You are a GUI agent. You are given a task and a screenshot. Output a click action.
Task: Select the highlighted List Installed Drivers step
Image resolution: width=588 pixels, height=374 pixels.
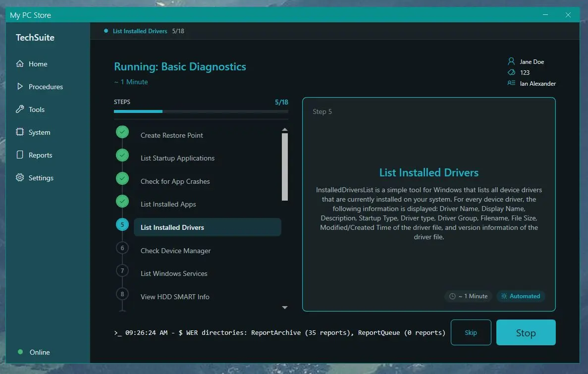(x=208, y=227)
